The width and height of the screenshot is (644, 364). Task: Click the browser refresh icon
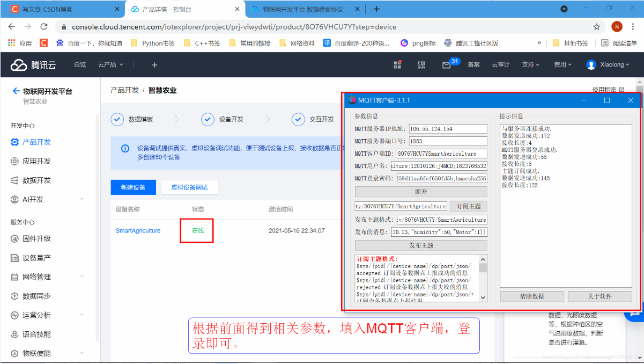pos(44,25)
